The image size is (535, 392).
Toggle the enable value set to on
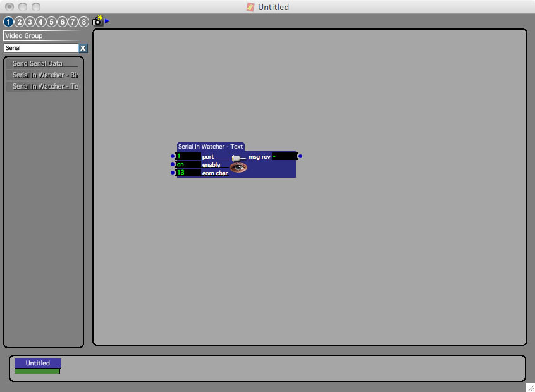[x=188, y=164]
